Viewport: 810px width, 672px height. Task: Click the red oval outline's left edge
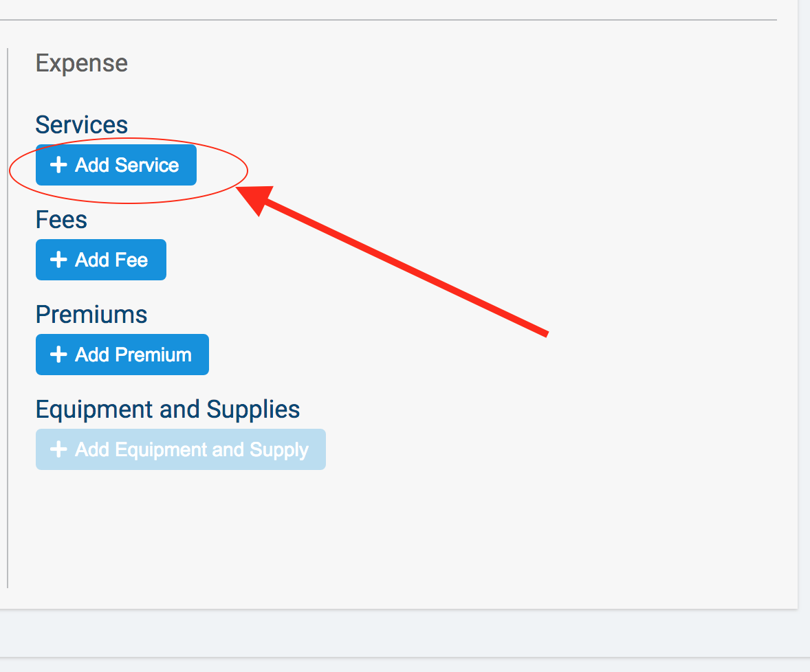tap(10, 171)
